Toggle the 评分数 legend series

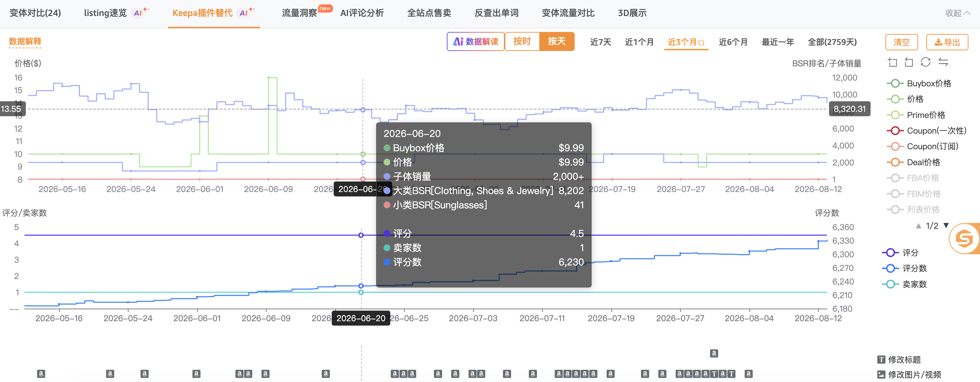click(x=904, y=268)
